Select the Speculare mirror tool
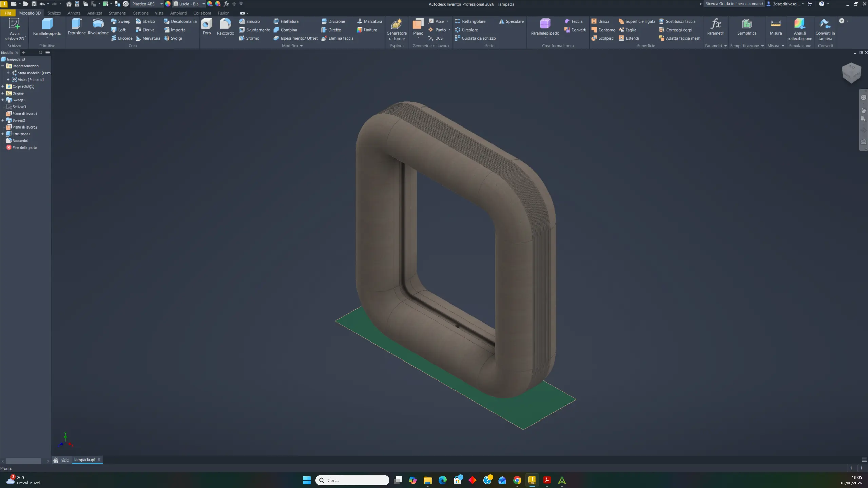 pyautogui.click(x=511, y=21)
